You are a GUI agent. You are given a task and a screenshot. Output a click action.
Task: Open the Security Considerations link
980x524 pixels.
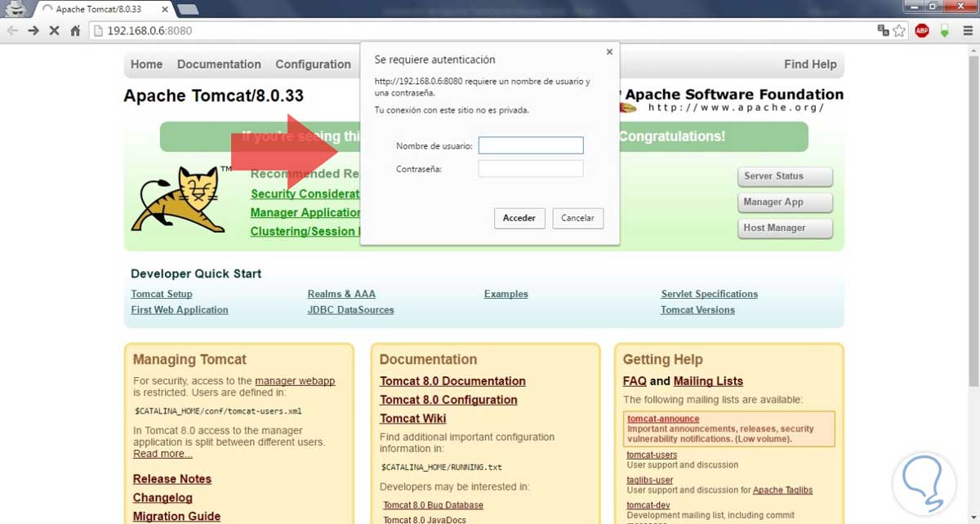(x=305, y=194)
